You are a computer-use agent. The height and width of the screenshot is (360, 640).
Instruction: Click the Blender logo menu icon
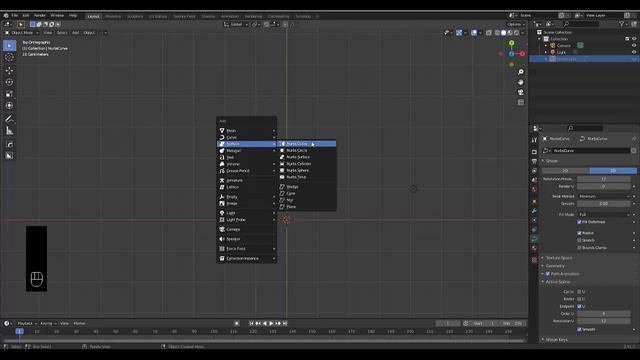[x=6, y=16]
